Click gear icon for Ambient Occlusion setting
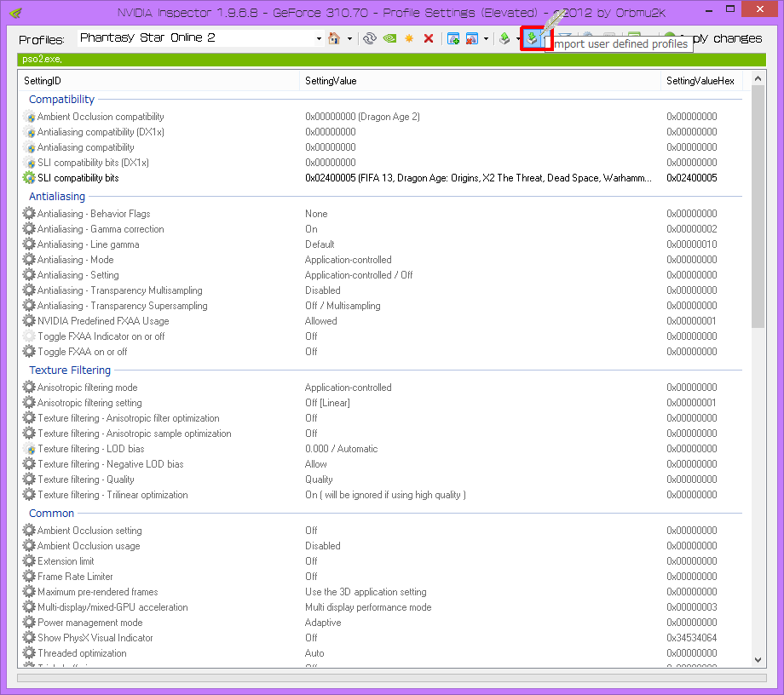 [x=29, y=530]
